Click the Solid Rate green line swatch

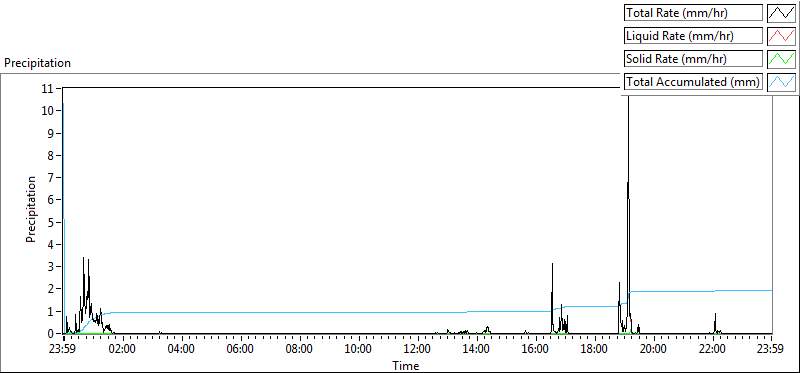point(782,59)
